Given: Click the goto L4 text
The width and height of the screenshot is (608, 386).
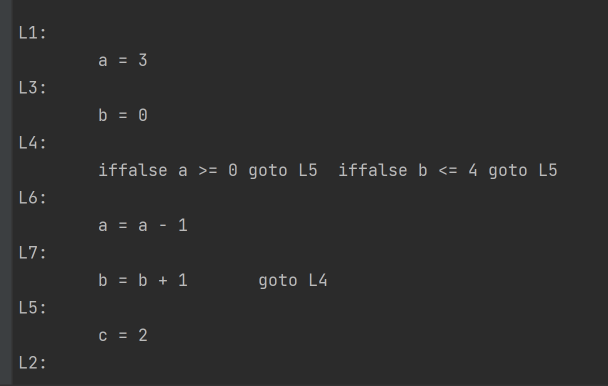Looking at the screenshot, I should [x=293, y=281].
